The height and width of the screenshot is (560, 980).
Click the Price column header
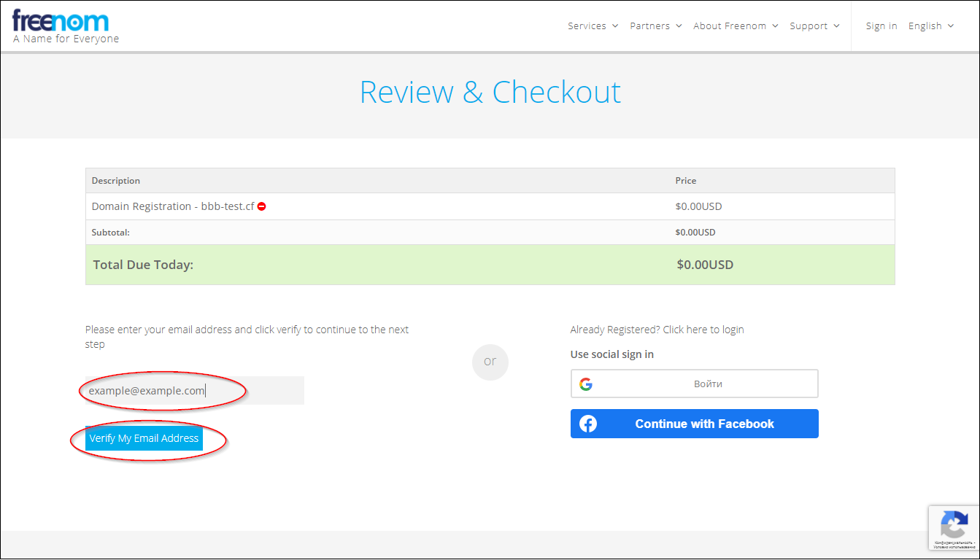click(x=686, y=181)
